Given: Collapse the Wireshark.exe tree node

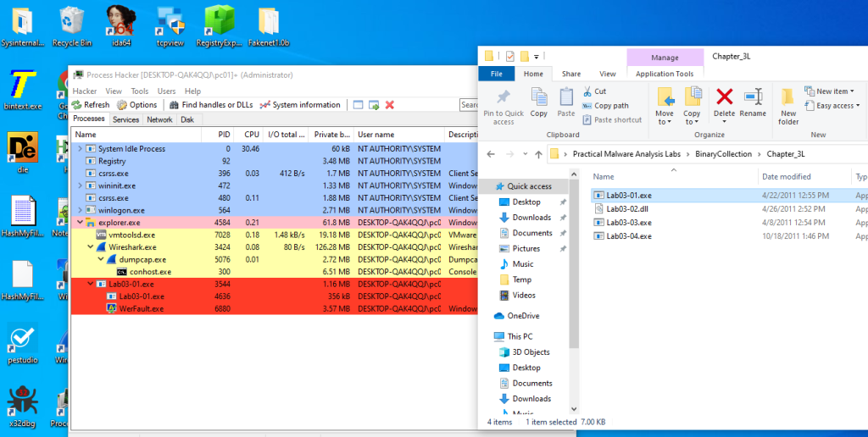Looking at the screenshot, I should coord(90,247).
